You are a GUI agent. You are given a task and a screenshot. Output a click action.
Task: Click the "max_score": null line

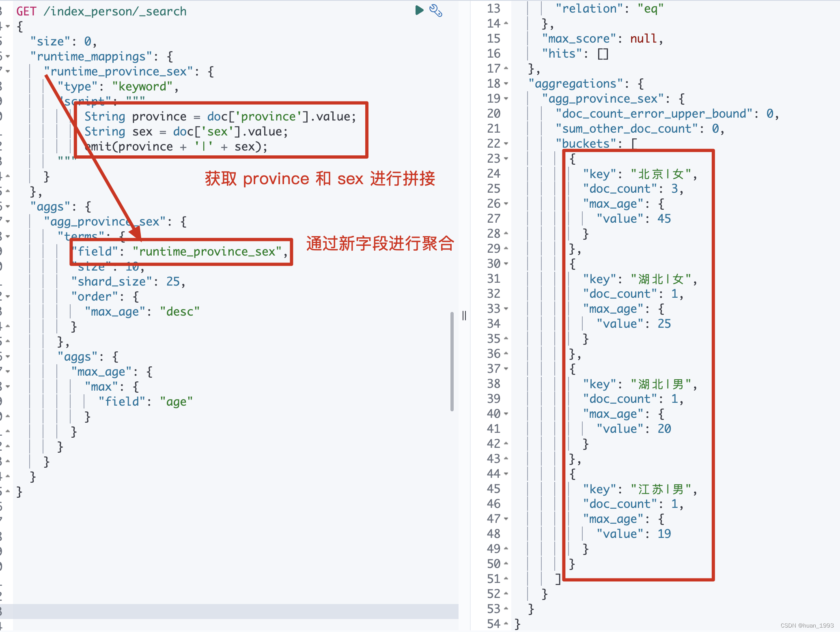pos(603,39)
